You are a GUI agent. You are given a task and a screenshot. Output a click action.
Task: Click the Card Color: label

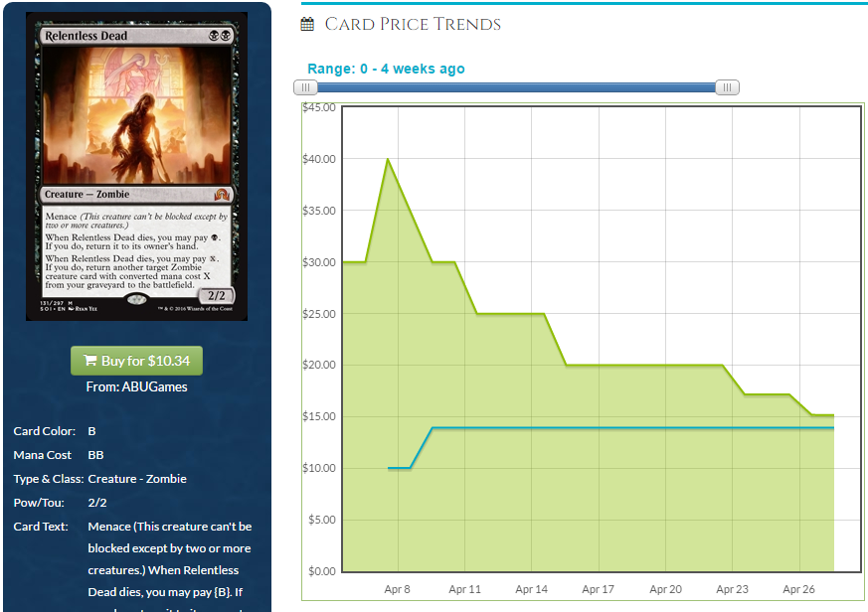coord(45,431)
